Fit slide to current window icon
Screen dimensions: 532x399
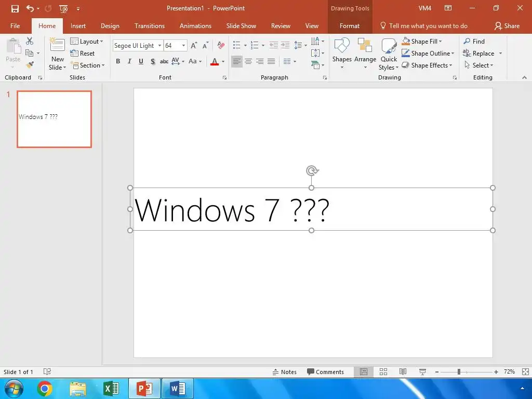[525, 372]
